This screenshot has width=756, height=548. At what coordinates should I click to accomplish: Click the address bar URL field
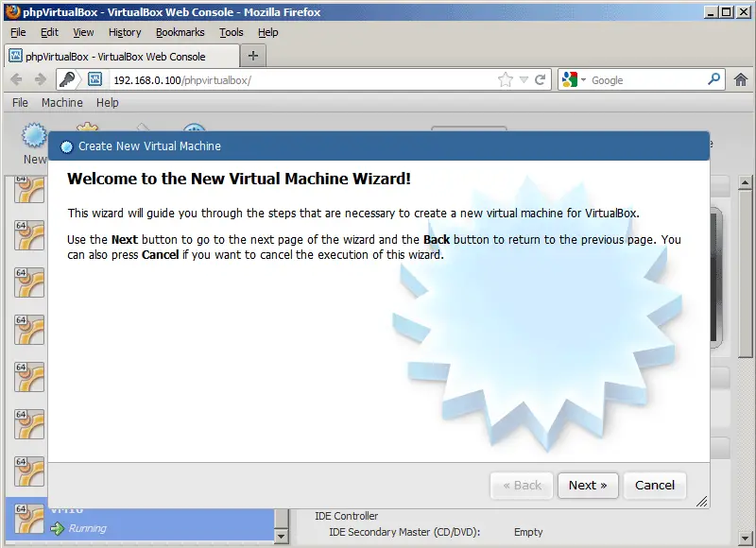click(x=303, y=80)
